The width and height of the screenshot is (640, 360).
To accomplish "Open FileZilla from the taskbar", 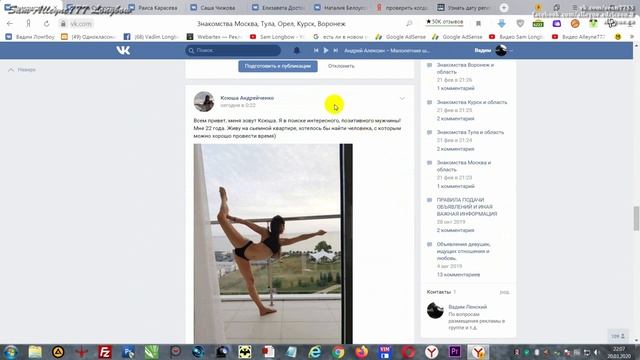I will pyautogui.click(x=105, y=352).
